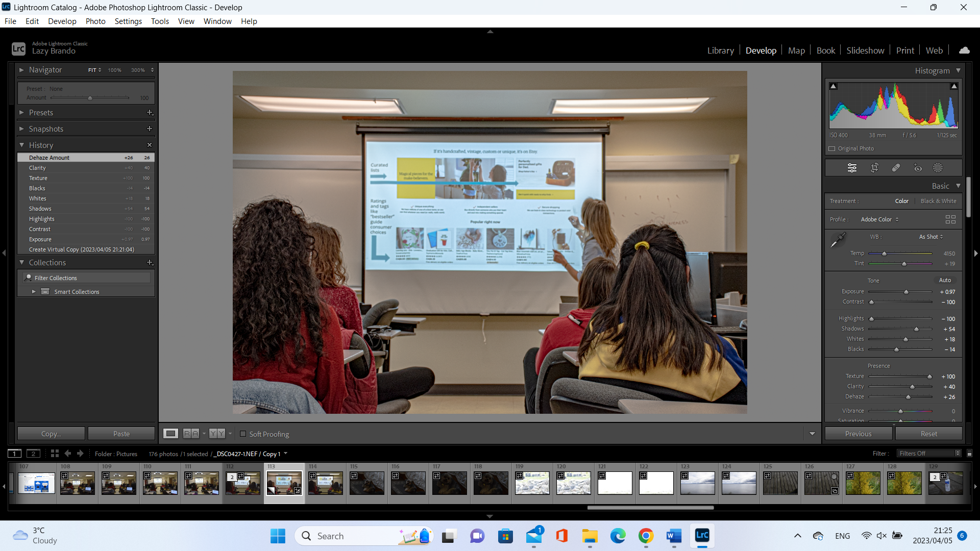The image size is (980, 551).
Task: Click the Previous button
Action: [858, 434]
